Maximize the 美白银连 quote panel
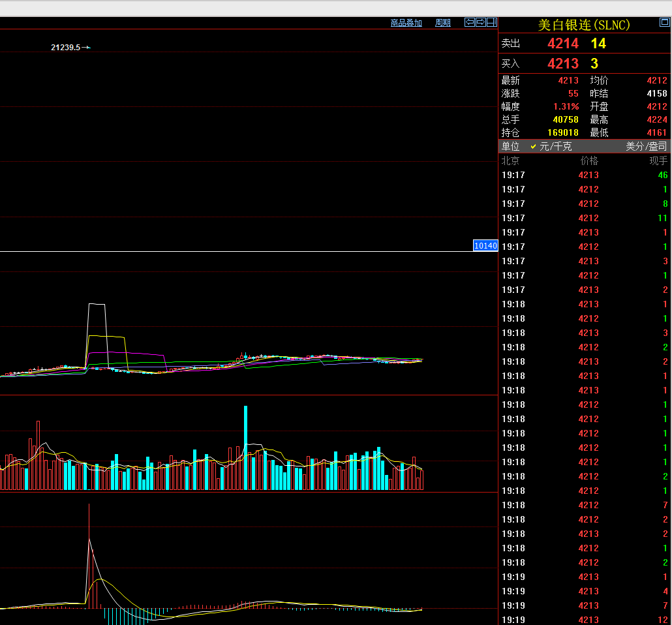 point(664,23)
